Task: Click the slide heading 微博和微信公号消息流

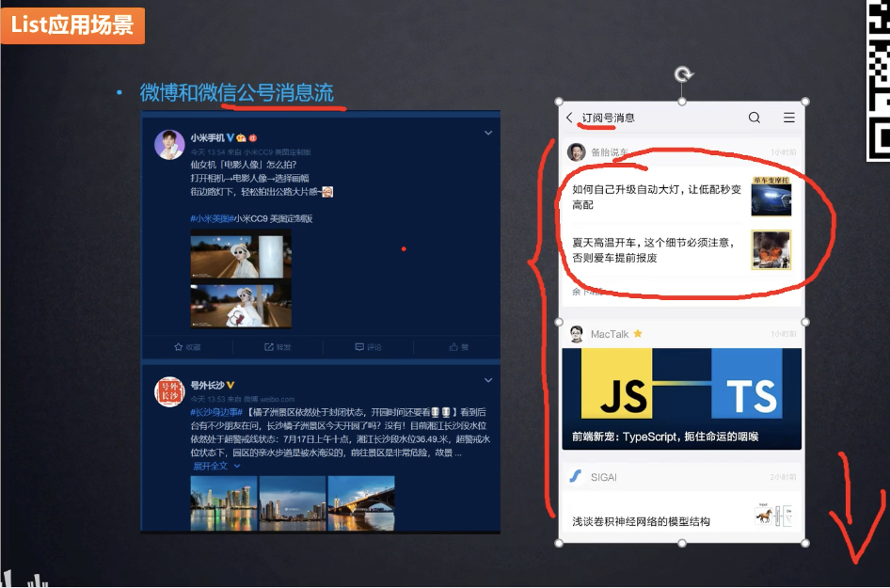Action: coord(237,92)
